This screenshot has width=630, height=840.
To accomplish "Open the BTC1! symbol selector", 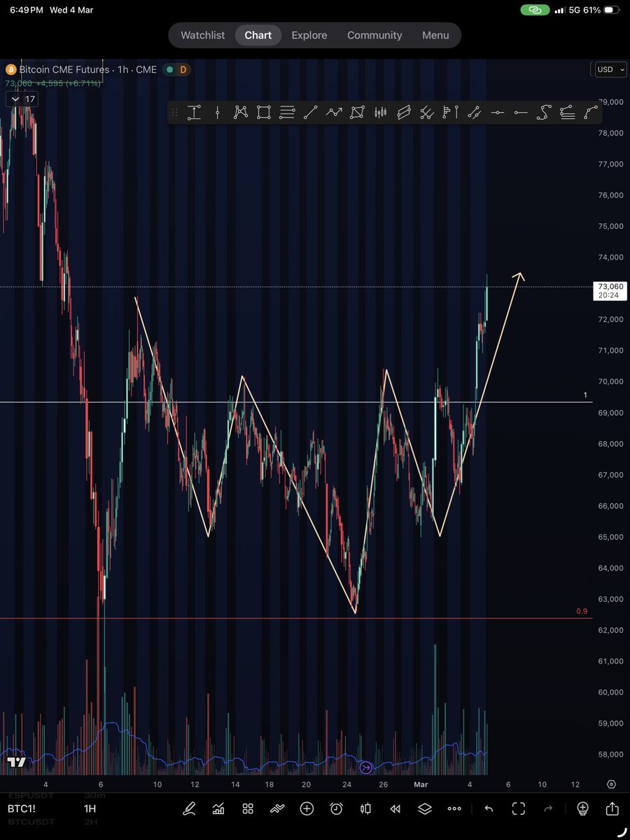I will point(22,808).
